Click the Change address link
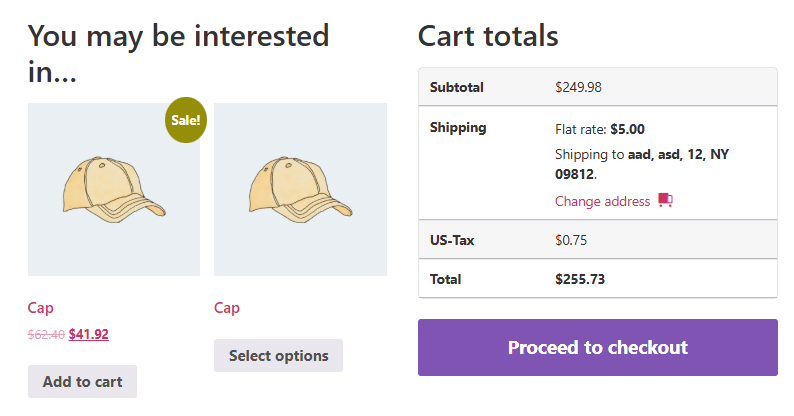794x416 pixels. [603, 201]
